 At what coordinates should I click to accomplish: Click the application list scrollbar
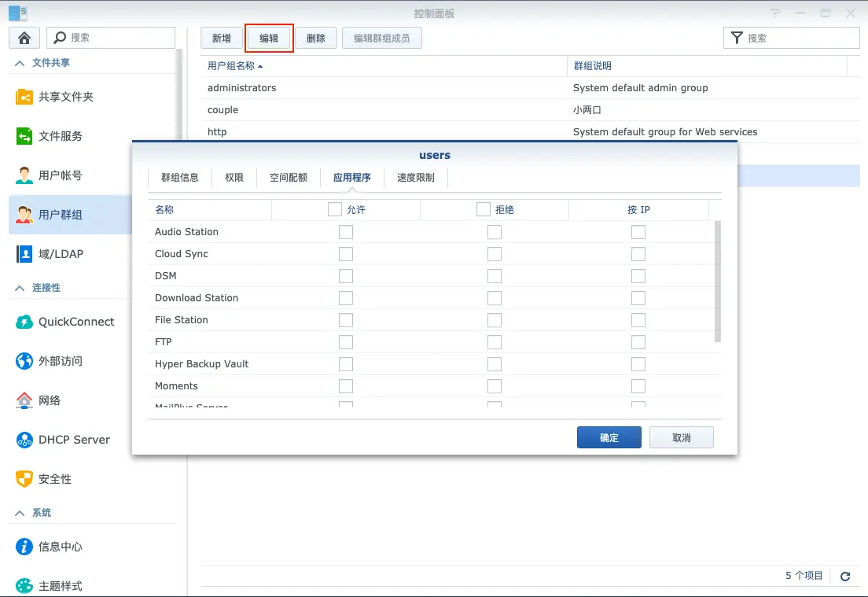(718, 282)
